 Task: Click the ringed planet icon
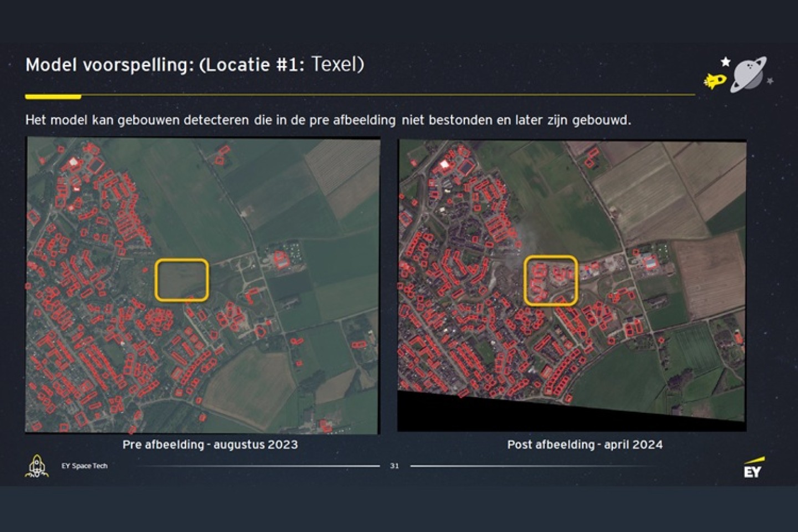(x=748, y=74)
